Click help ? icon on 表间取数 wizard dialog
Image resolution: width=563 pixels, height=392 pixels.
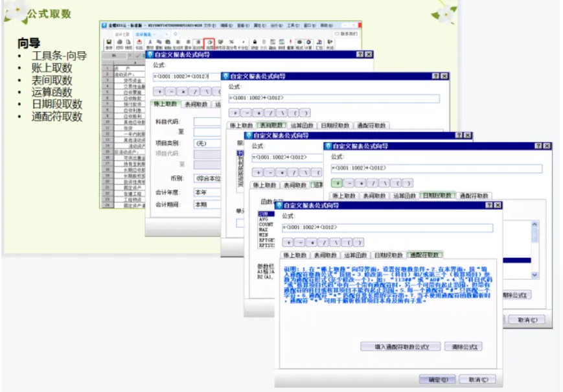(435, 76)
